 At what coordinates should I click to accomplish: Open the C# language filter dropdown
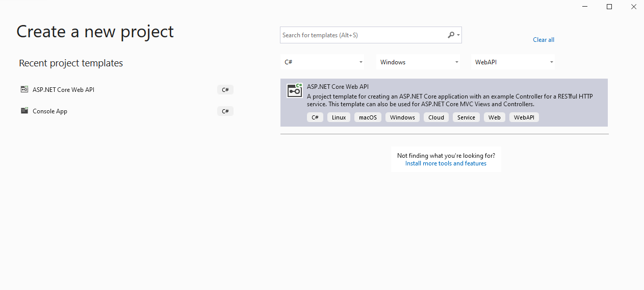coord(323,62)
